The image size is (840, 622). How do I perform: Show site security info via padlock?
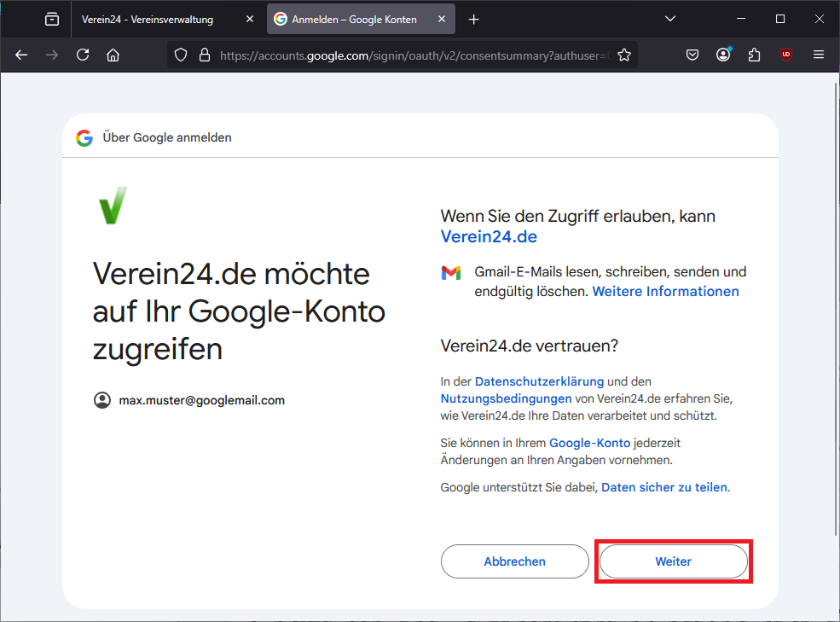pyautogui.click(x=205, y=55)
